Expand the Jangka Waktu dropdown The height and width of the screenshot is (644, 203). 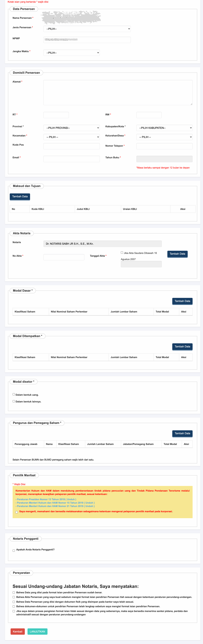(71, 53)
